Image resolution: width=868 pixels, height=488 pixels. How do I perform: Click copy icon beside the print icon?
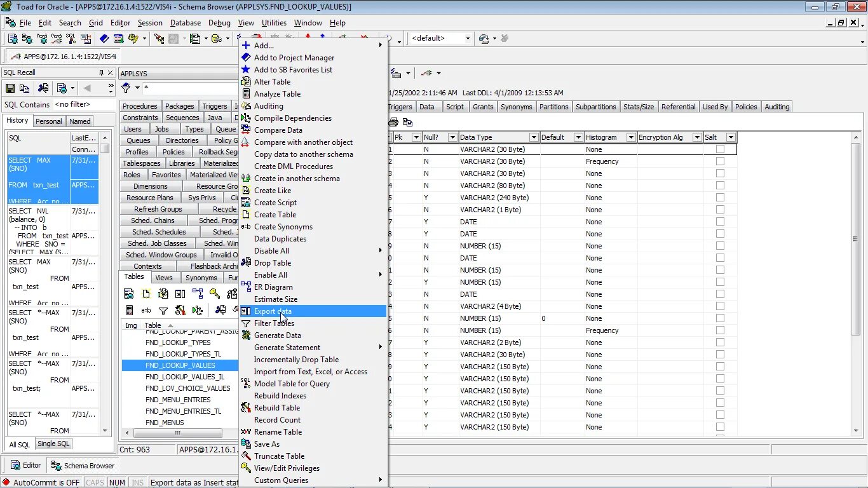407,122
